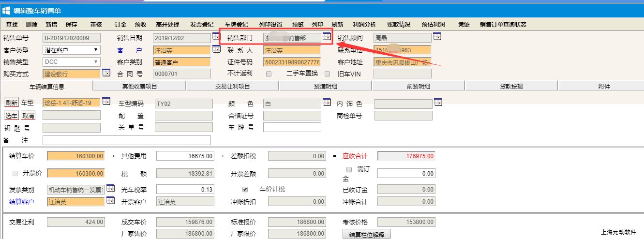Uncheck the 车价计税 checkbox

[245, 189]
